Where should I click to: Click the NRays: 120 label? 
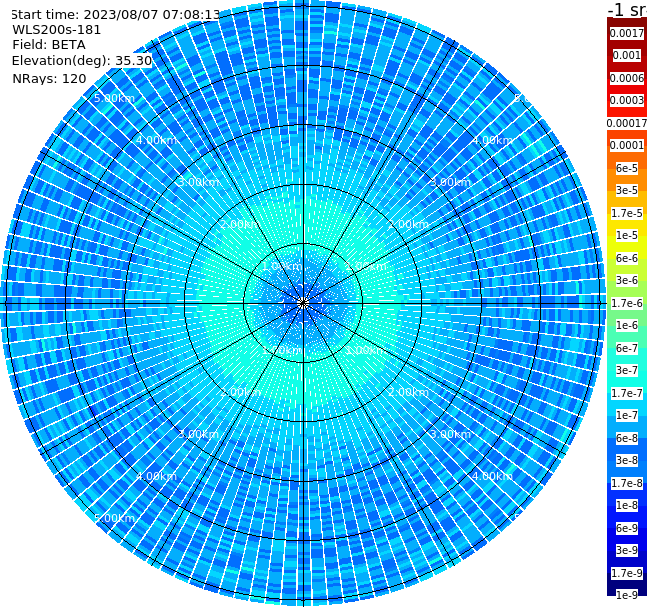(x=49, y=78)
